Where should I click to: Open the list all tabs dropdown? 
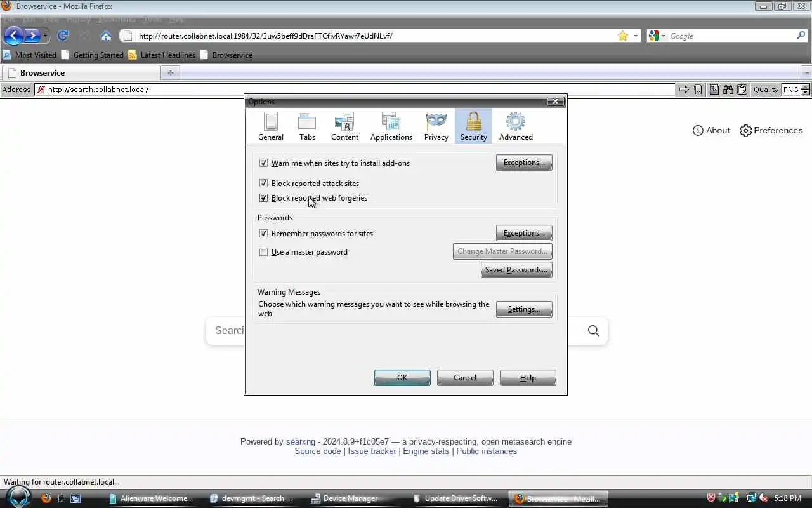click(x=806, y=73)
